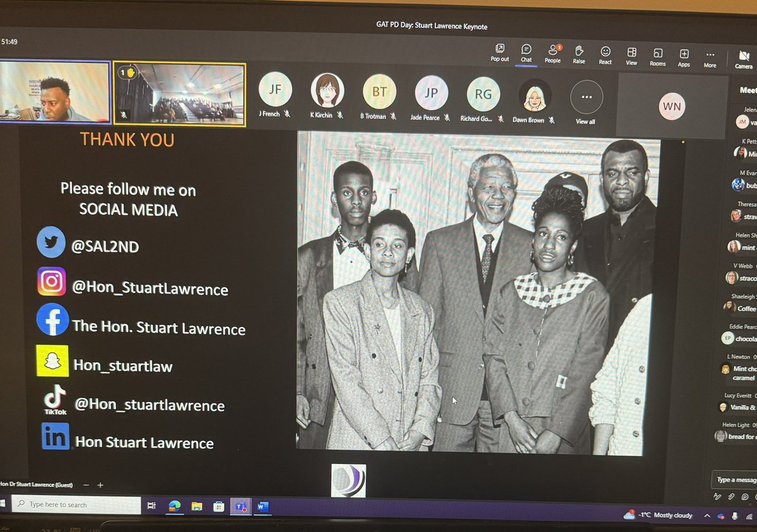Open the View layout options
Viewport: 757px width, 532px height.
[x=631, y=55]
